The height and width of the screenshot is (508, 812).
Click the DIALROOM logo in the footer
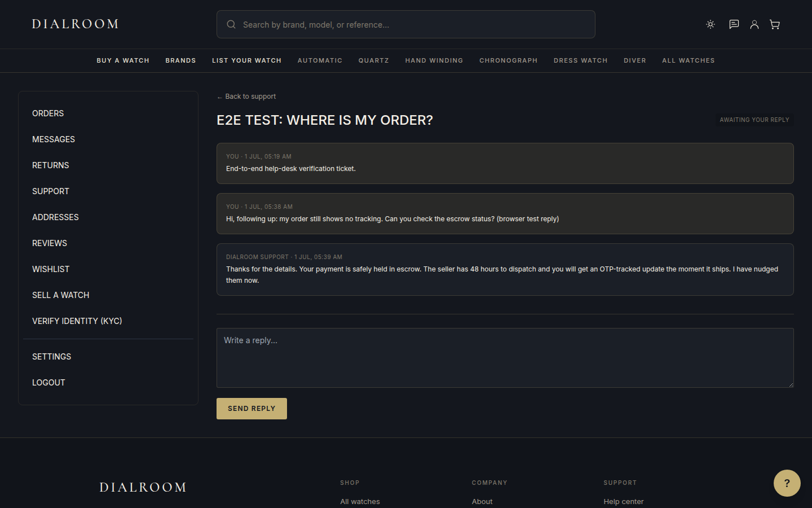coord(143,487)
